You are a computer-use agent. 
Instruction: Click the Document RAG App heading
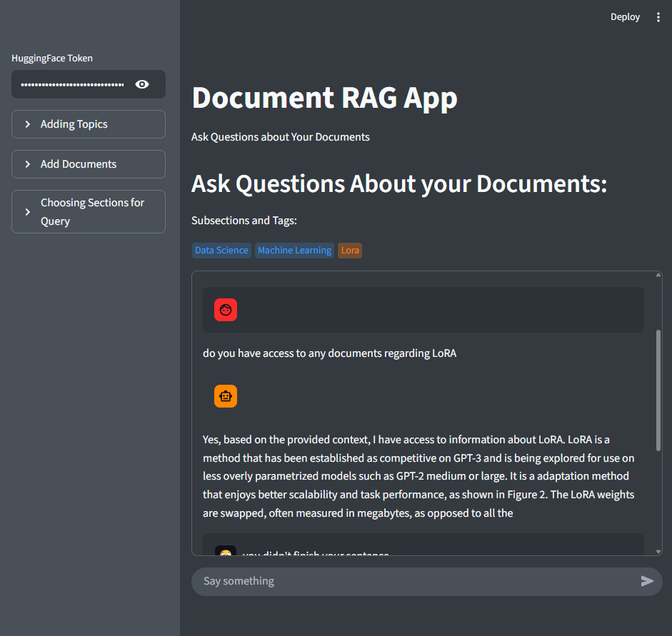click(x=324, y=98)
